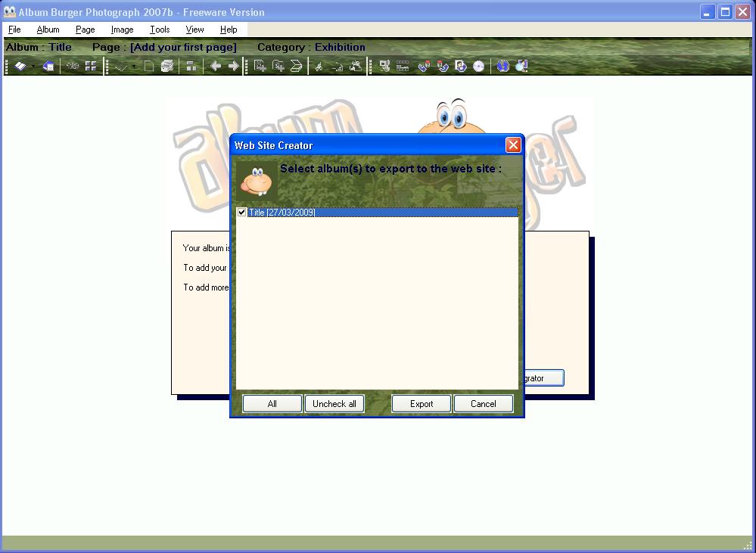
Task: Expand the dropdown arrow beside the checkmark icon
Action: [x=133, y=66]
